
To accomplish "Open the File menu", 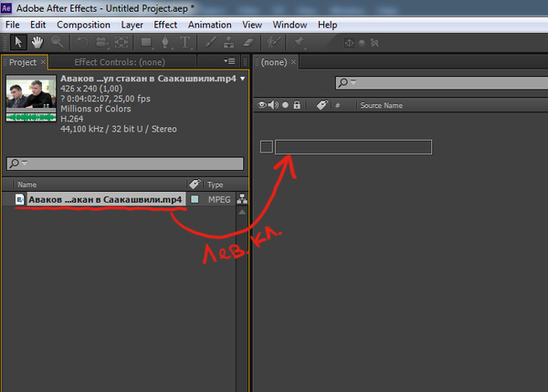I will click(x=13, y=25).
